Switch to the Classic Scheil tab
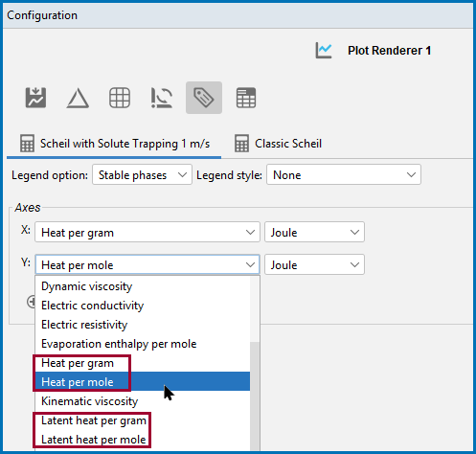Image resolution: width=476 pixels, height=454 pixels. (x=278, y=144)
